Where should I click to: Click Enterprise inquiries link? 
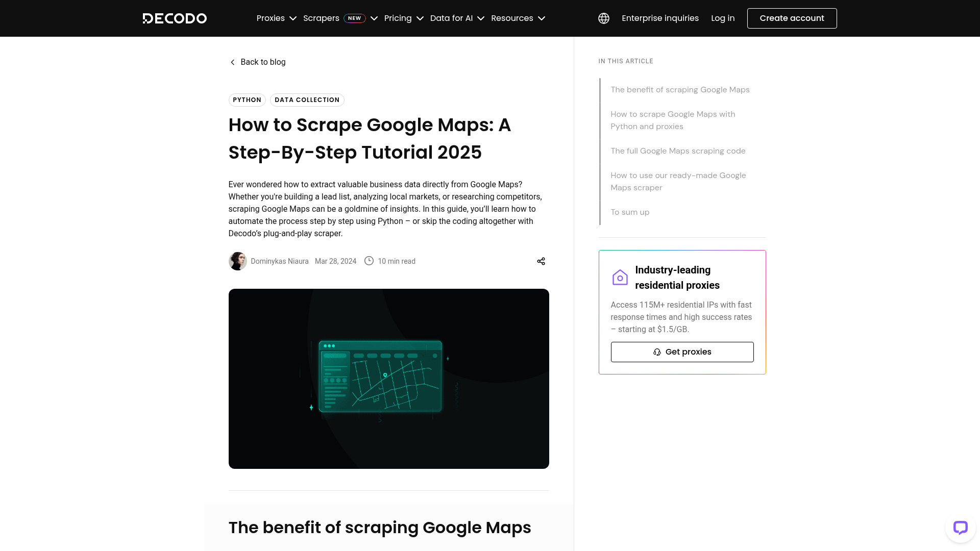(660, 18)
